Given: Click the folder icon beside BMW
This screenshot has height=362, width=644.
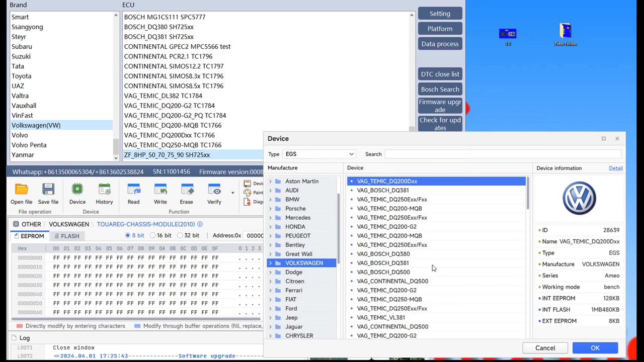Looking at the screenshot, I should pyautogui.click(x=278, y=200).
